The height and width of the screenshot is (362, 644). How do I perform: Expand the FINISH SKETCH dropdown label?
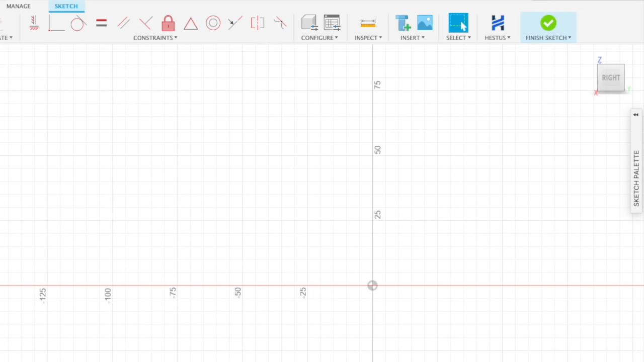click(548, 38)
